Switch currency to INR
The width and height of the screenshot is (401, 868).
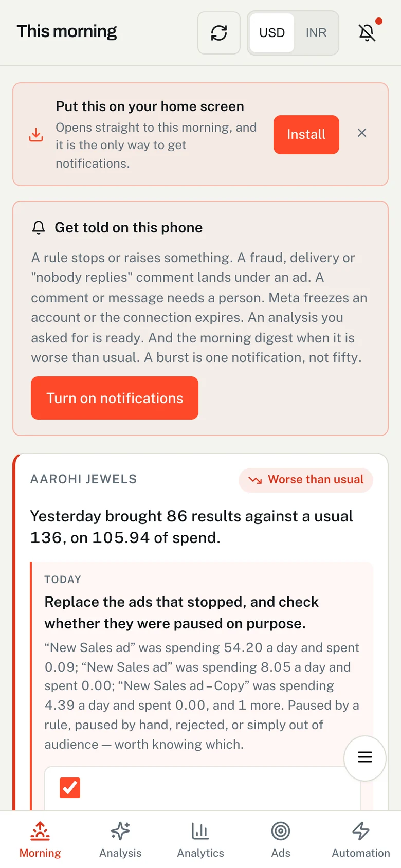(316, 33)
